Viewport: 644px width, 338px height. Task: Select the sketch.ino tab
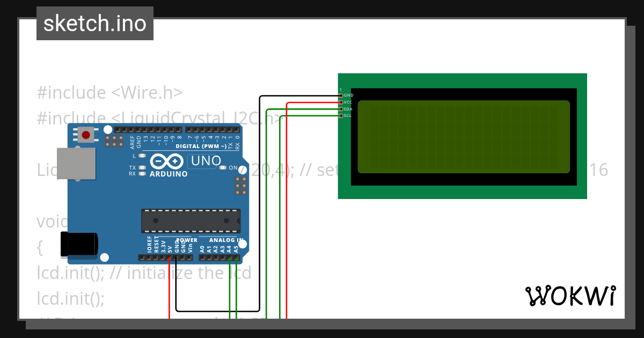pos(94,23)
